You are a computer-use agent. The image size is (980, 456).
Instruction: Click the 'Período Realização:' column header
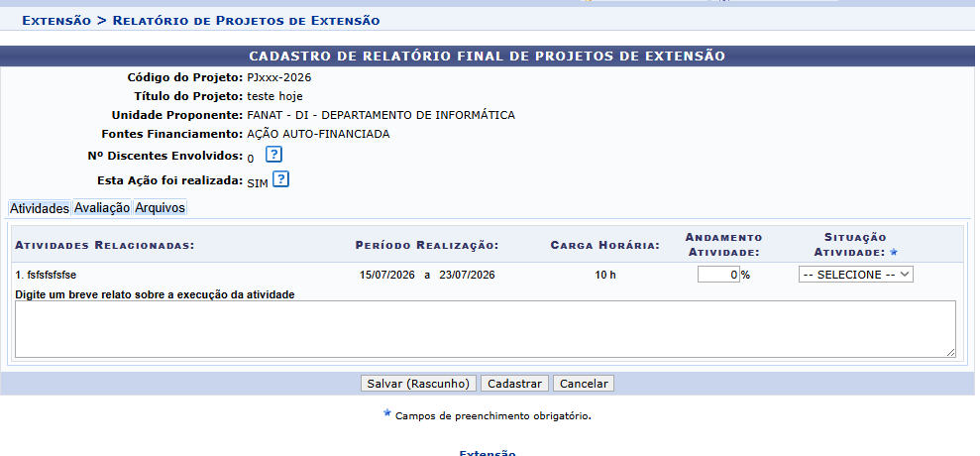click(x=427, y=245)
